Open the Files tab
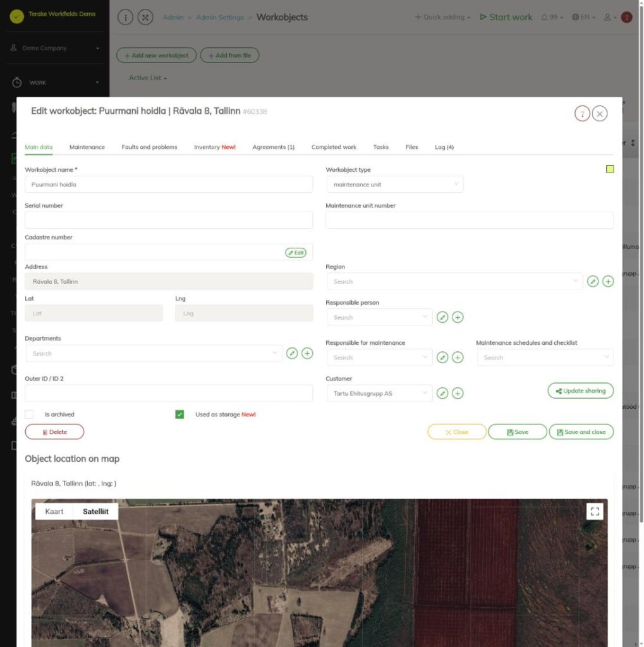The height and width of the screenshot is (647, 644). click(411, 147)
